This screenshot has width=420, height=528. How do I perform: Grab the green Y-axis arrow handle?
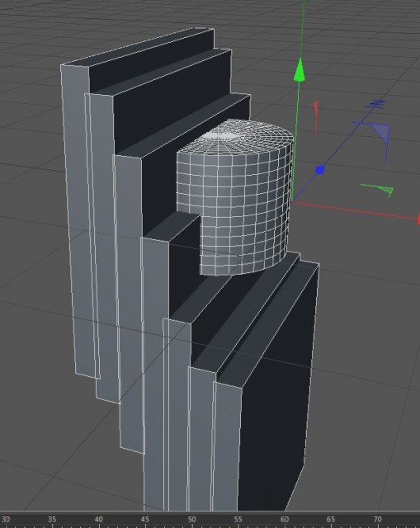(300, 70)
